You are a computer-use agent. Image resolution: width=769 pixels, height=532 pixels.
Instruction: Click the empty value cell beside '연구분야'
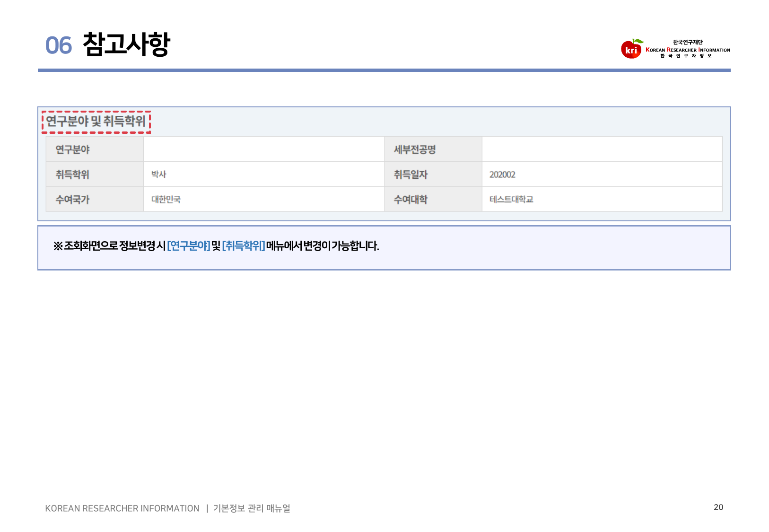click(264, 149)
